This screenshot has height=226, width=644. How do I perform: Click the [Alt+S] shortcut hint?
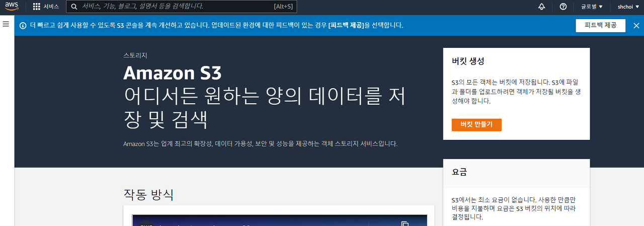(283, 7)
